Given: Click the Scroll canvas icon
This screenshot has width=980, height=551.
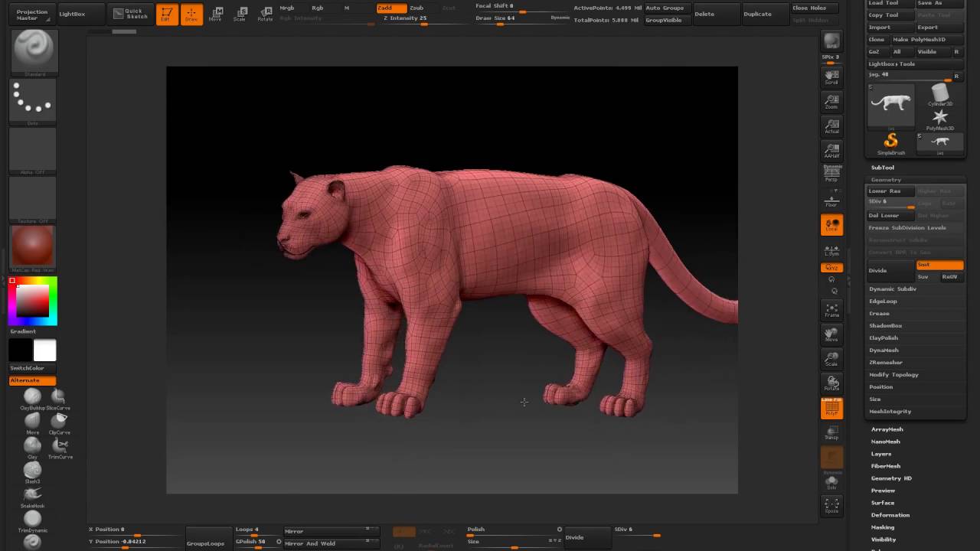Looking at the screenshot, I should 831,77.
